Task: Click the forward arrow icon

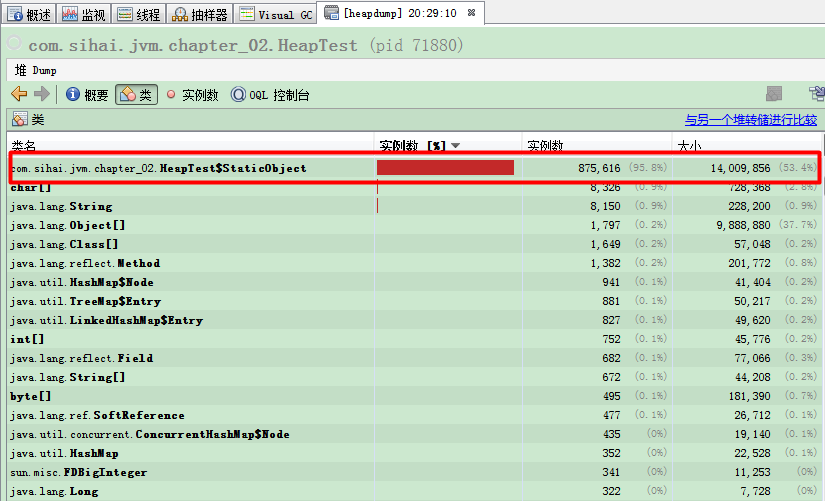Action: tap(42, 94)
